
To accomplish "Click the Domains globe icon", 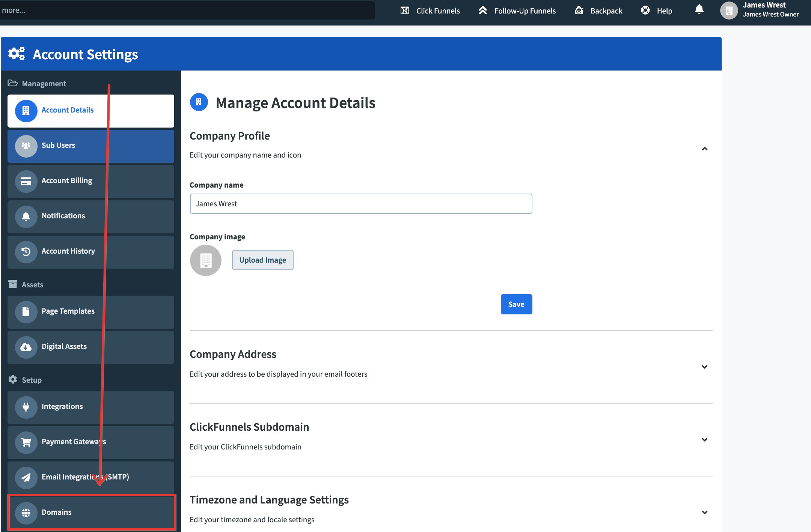I will pos(26,513).
